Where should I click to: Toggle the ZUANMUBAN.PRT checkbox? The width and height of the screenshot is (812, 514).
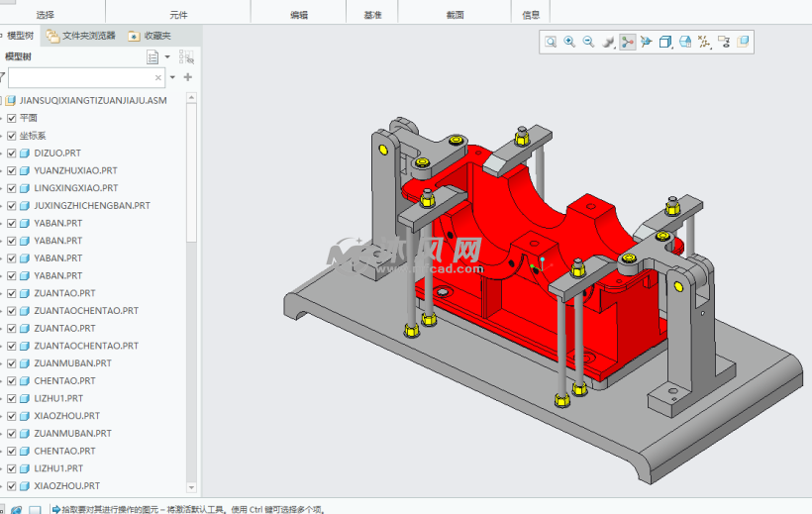12,363
